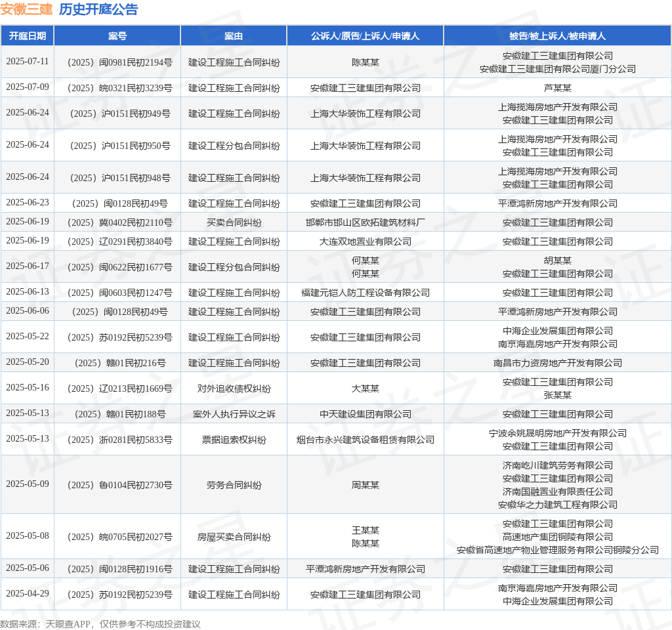This screenshot has width=672, height=630.
Task: Select case number '赣01民初216号'
Action: (136, 364)
